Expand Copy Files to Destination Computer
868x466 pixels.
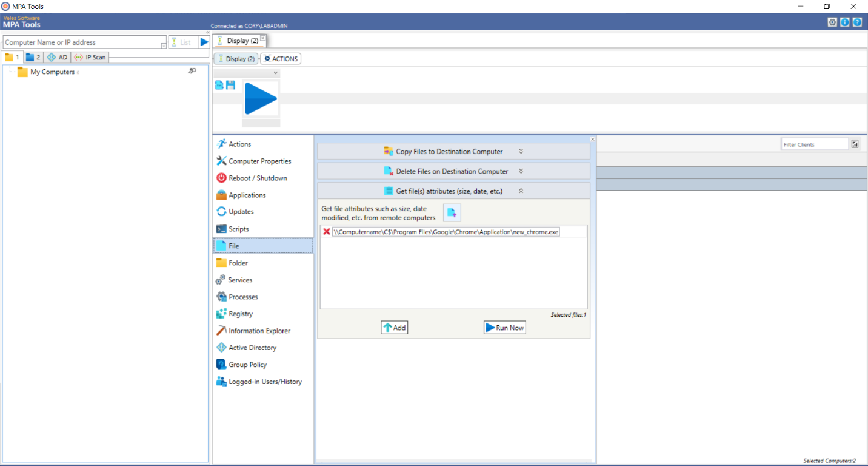pyautogui.click(x=453, y=152)
